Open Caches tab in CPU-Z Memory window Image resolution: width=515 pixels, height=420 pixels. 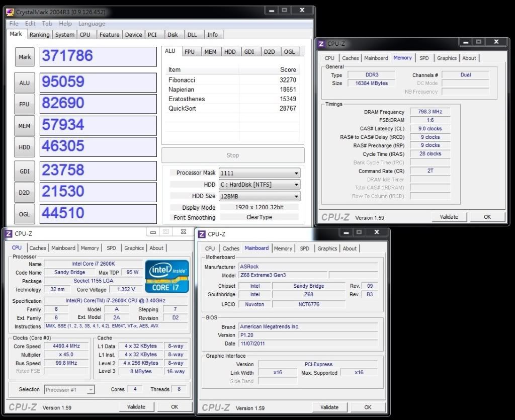coord(351,58)
